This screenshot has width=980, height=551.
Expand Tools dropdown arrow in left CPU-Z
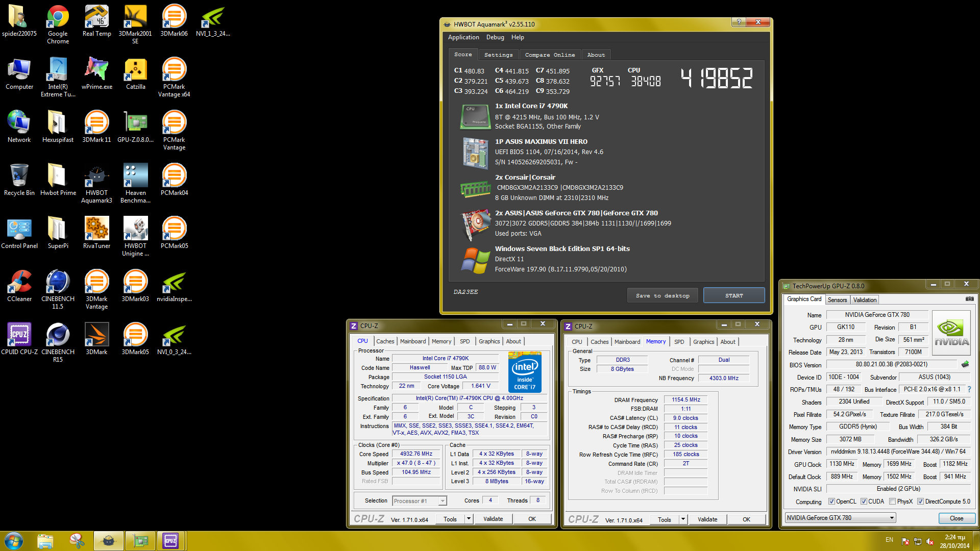469,519
